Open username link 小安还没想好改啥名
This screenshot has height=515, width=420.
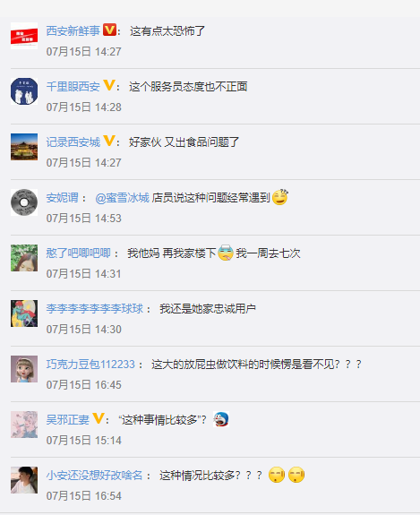(x=94, y=476)
